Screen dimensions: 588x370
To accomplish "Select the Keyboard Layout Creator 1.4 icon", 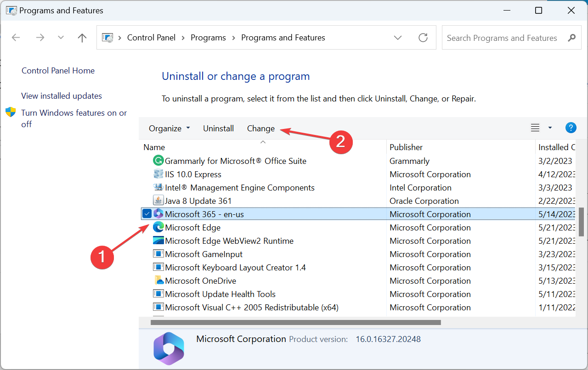I will coord(158,267).
